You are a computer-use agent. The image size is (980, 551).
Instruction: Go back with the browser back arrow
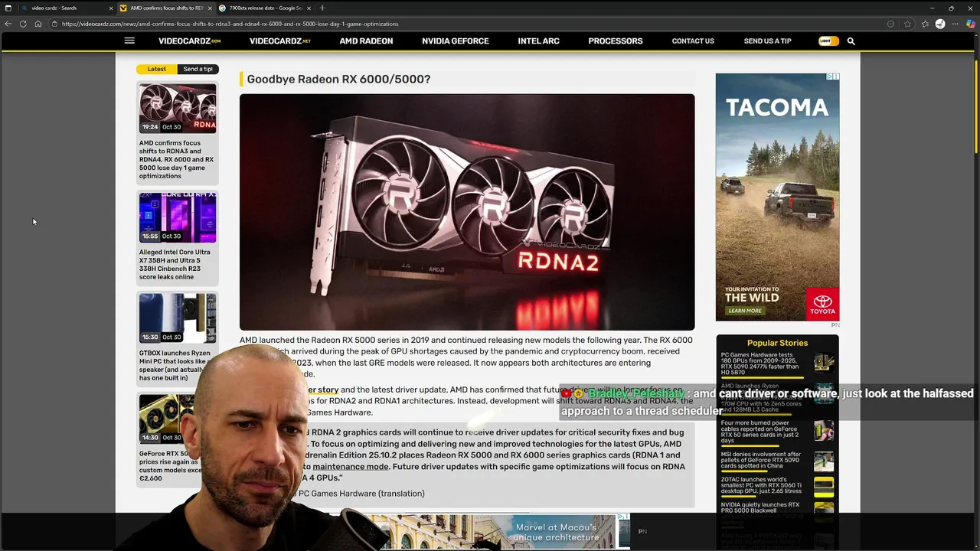point(8,24)
